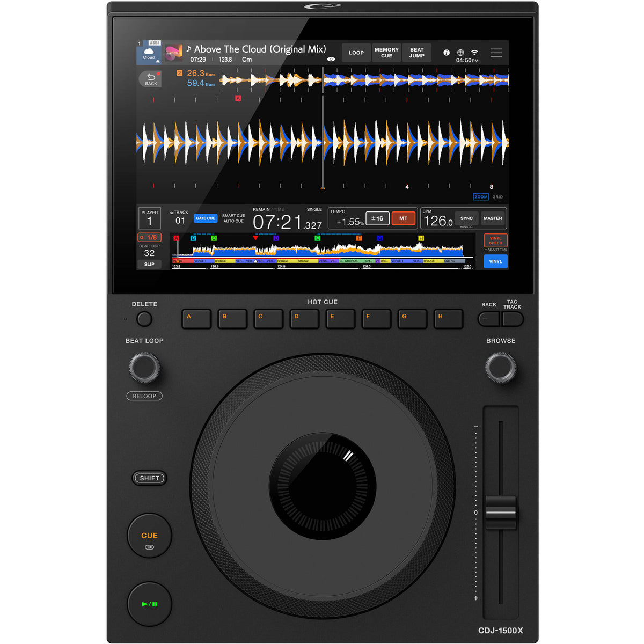Click the BEAT LOOP rotary knob
644x644 pixels.
point(144,368)
